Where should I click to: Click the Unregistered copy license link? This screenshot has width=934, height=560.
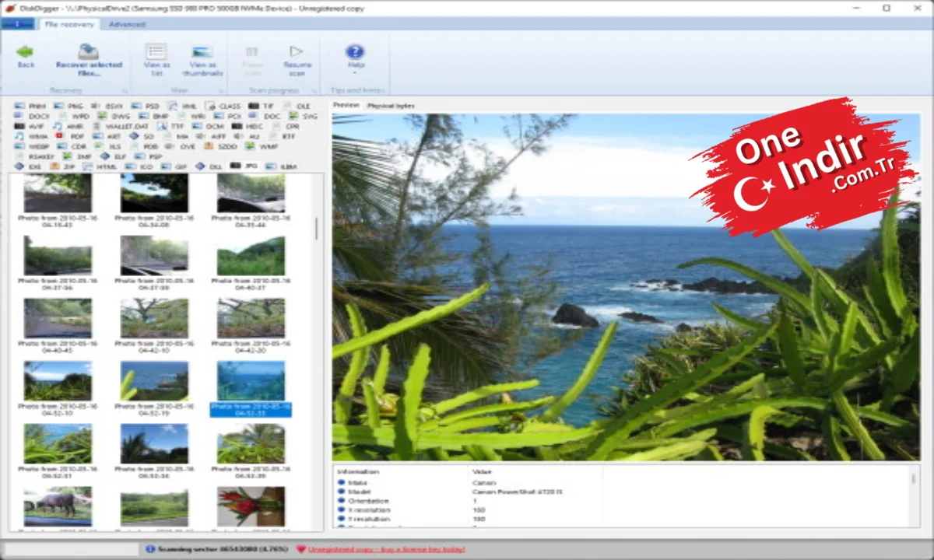(x=386, y=549)
